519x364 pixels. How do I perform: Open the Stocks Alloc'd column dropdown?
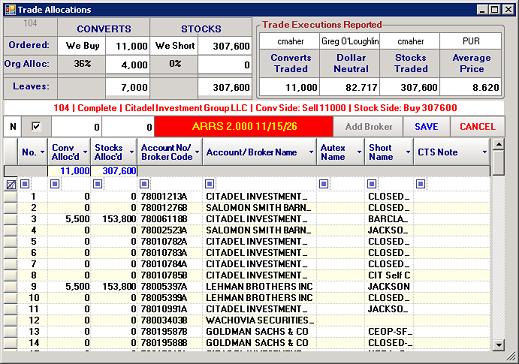pyautogui.click(x=132, y=152)
